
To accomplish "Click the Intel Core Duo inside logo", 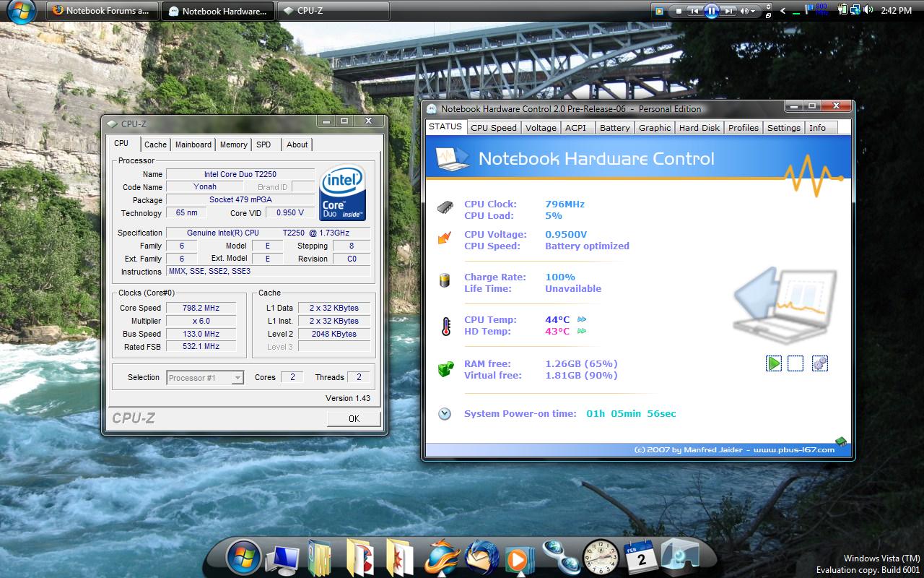I will point(343,194).
